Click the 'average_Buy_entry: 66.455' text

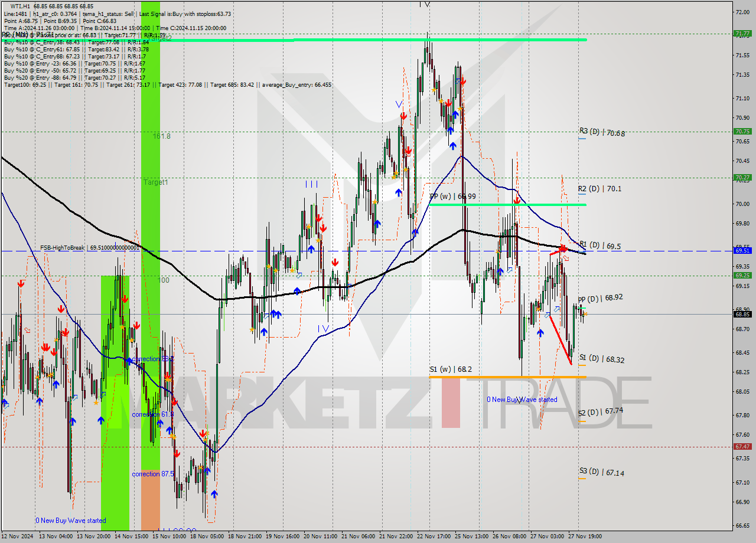pyautogui.click(x=298, y=84)
